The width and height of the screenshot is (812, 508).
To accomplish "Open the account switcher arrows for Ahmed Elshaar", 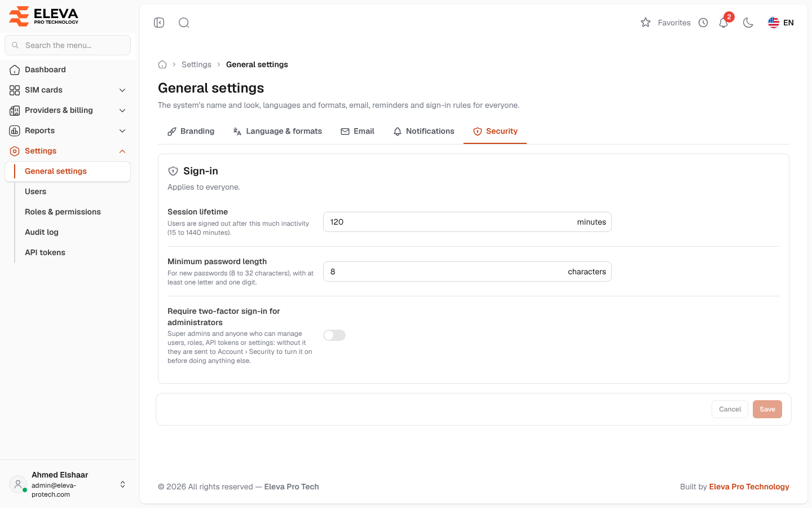I will 122,484.
